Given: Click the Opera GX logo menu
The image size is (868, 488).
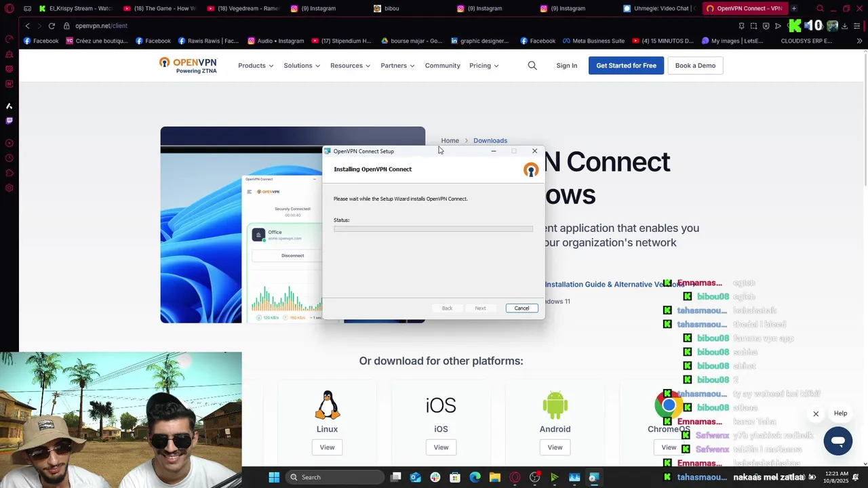Looking at the screenshot, I should pos(9,9).
